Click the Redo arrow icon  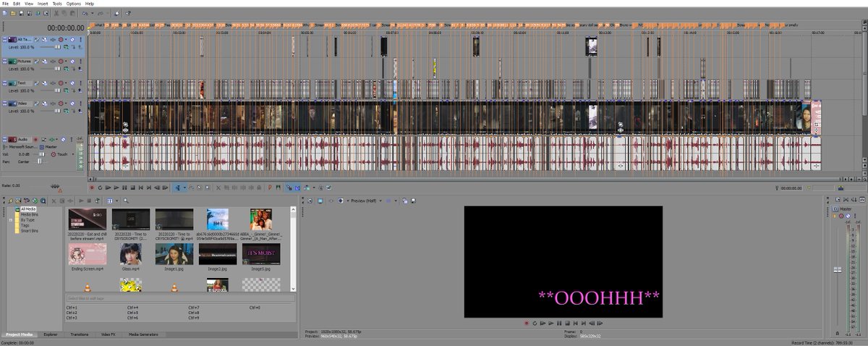[100, 13]
